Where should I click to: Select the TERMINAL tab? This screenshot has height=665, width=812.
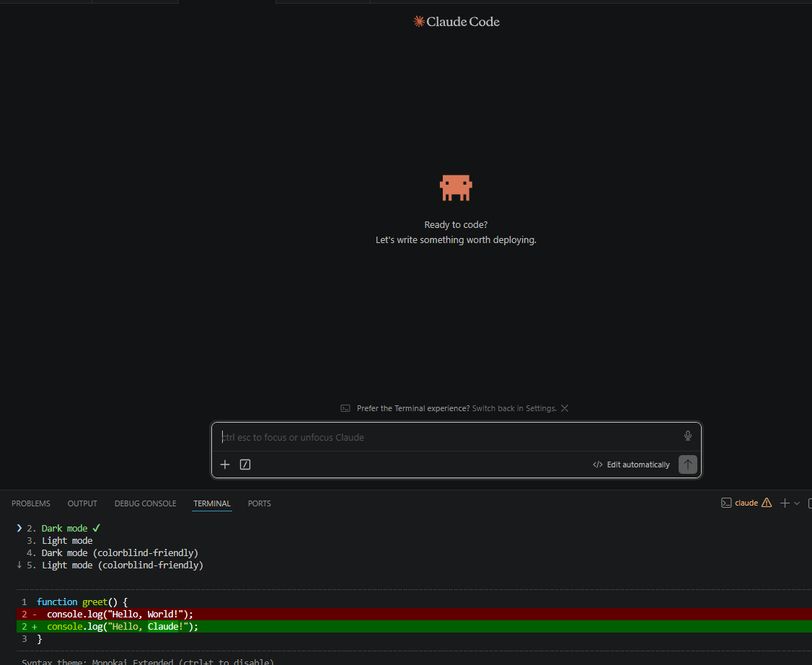pyautogui.click(x=212, y=503)
